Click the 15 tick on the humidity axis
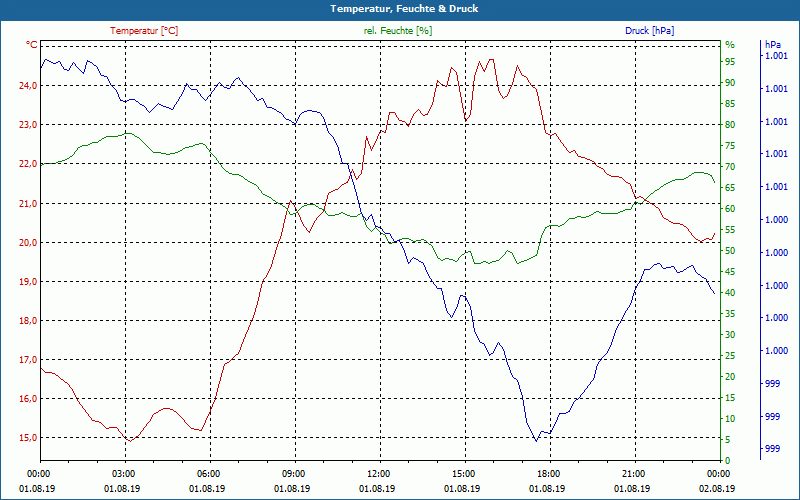 730,397
